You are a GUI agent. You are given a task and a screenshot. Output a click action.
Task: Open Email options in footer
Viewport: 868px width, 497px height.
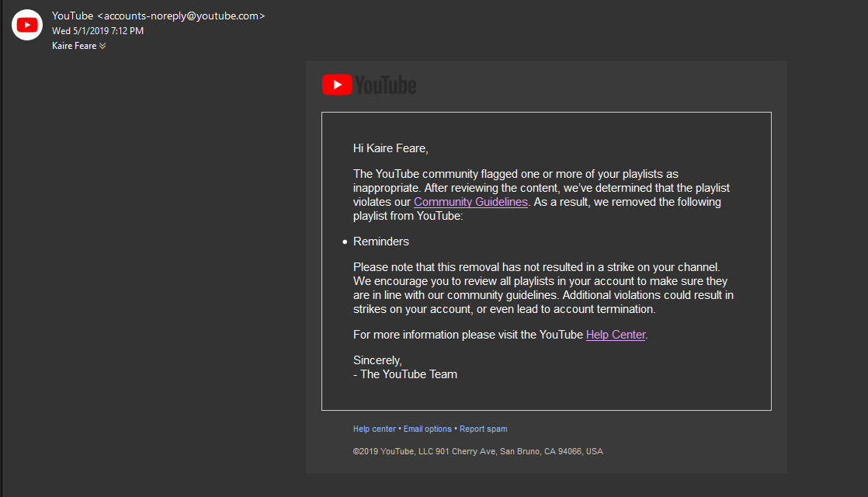[x=427, y=429]
